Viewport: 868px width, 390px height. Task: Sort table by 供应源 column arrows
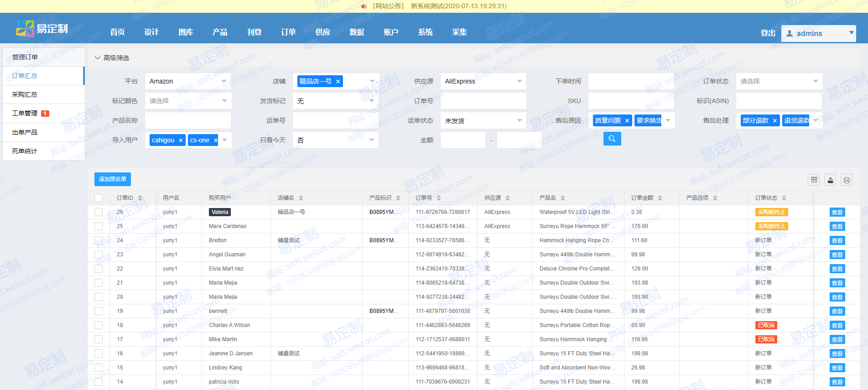tap(508, 198)
